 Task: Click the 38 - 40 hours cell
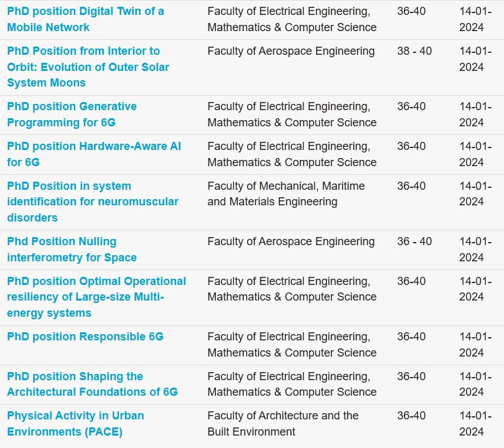point(414,51)
